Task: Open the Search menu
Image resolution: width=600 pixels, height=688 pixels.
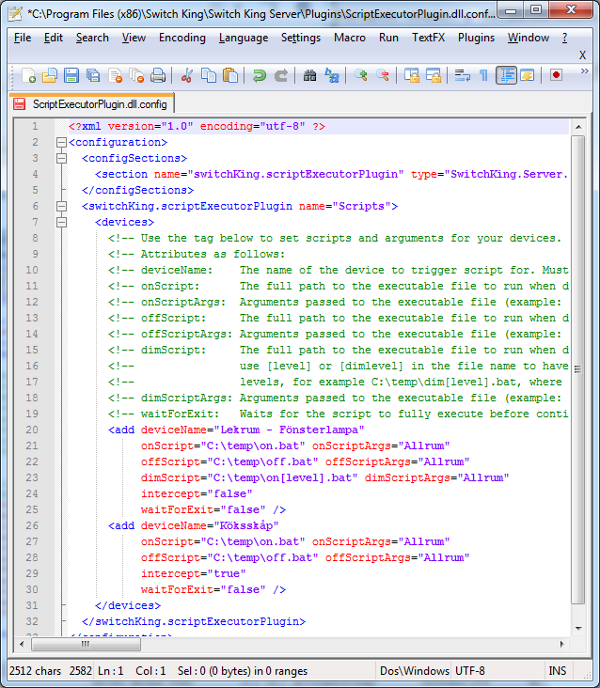Action: (x=92, y=38)
